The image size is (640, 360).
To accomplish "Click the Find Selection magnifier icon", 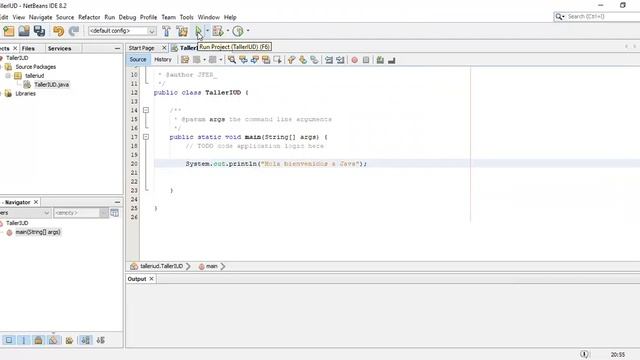I will pos(232,60).
